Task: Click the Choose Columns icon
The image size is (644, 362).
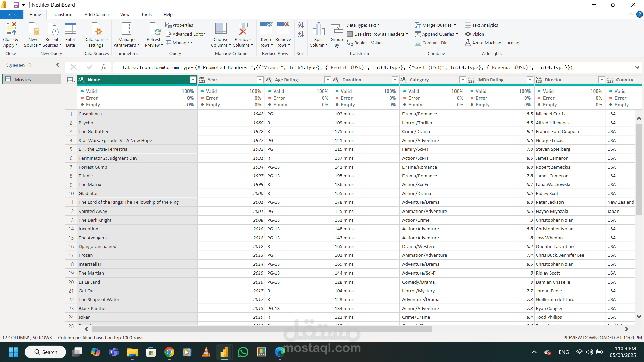Action: tap(221, 29)
